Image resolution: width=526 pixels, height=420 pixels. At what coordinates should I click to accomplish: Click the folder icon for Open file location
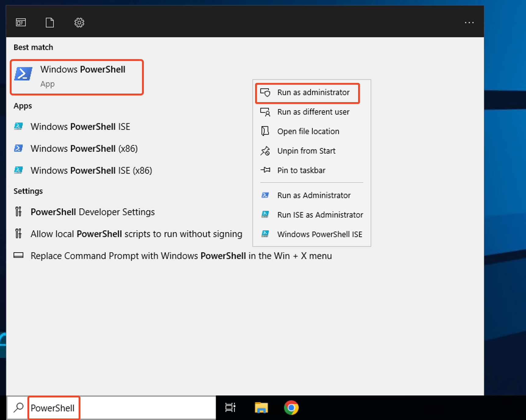click(x=265, y=131)
